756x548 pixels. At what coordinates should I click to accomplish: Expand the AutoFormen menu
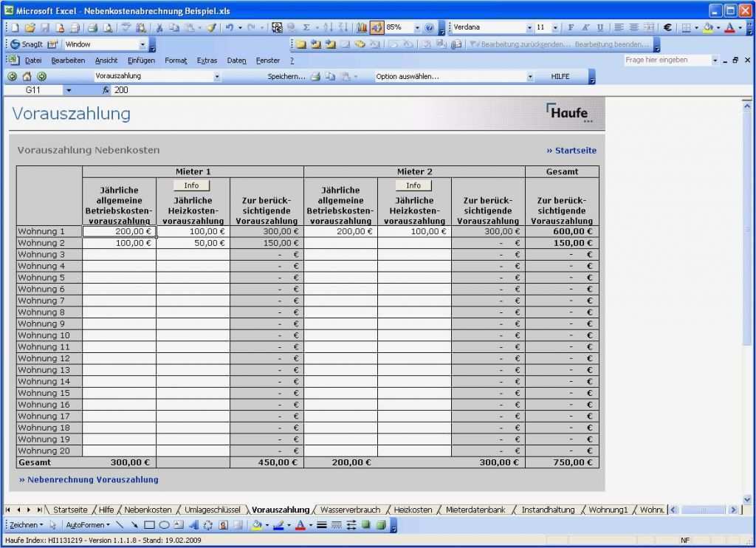(89, 526)
